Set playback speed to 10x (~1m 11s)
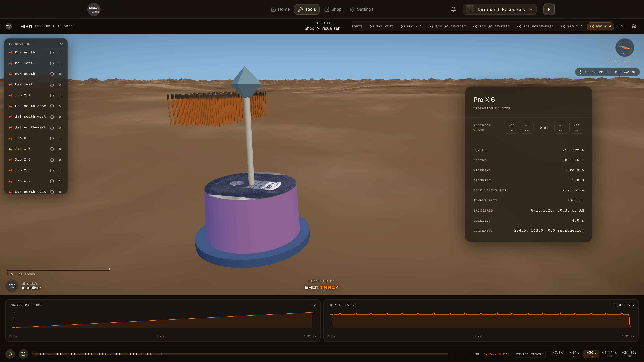The width and height of the screenshot is (644, 362). tap(609, 354)
